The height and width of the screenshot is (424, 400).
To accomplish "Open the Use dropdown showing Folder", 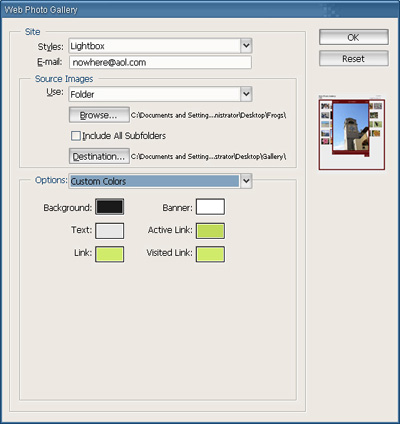I will (160, 94).
